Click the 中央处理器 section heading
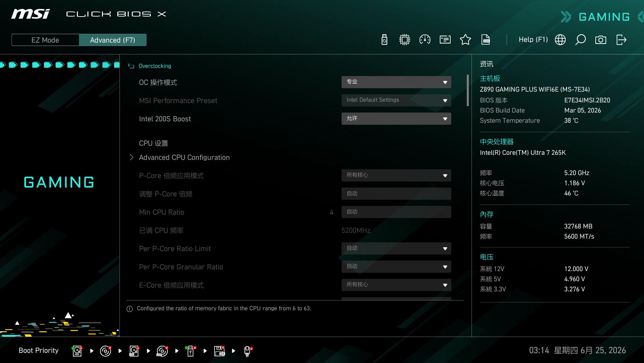Image resolution: width=644 pixels, height=363 pixels. point(497,142)
